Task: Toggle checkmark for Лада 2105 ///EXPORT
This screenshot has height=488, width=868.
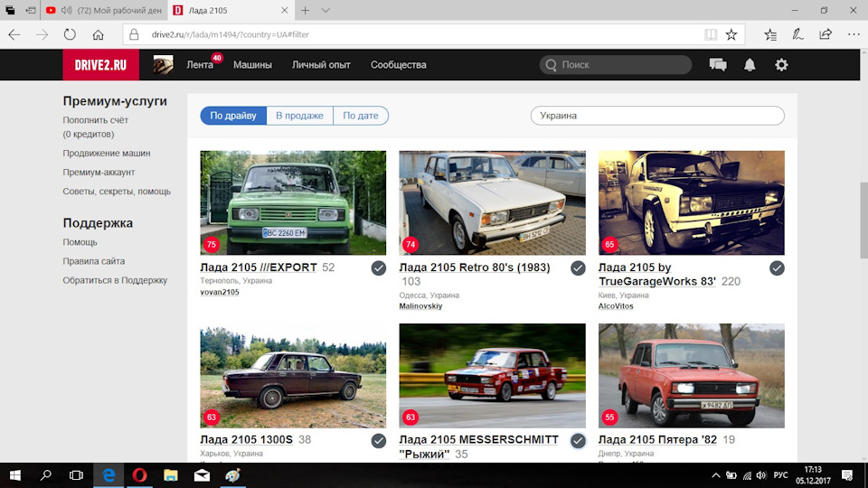Action: (x=379, y=268)
